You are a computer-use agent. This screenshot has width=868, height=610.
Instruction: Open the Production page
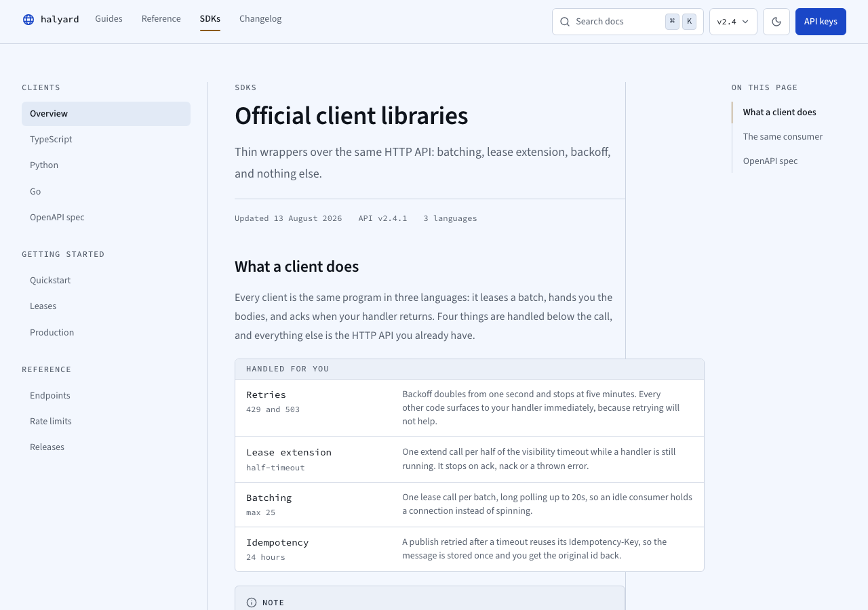(106, 333)
